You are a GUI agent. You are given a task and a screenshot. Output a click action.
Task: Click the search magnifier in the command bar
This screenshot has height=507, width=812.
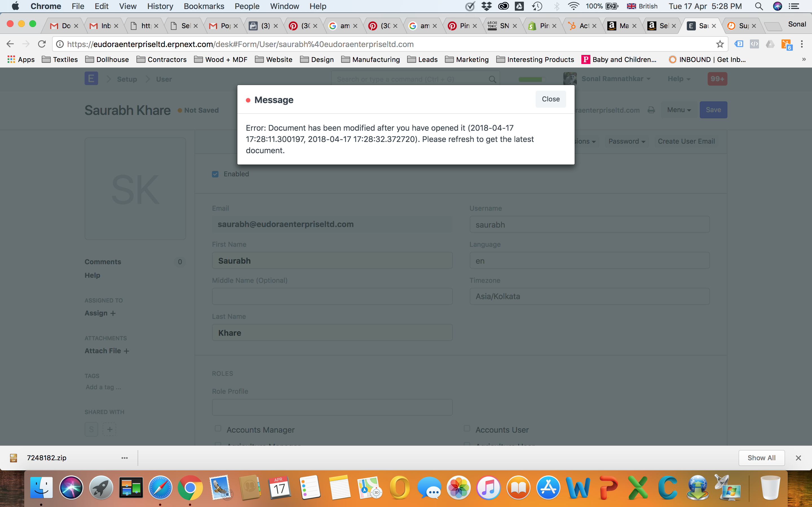[x=492, y=79]
